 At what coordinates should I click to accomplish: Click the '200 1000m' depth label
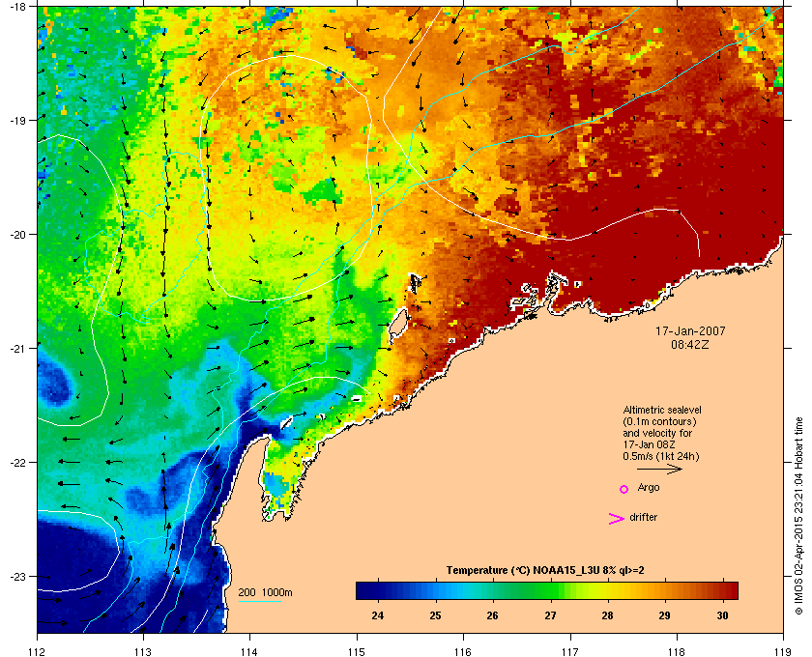(x=265, y=593)
